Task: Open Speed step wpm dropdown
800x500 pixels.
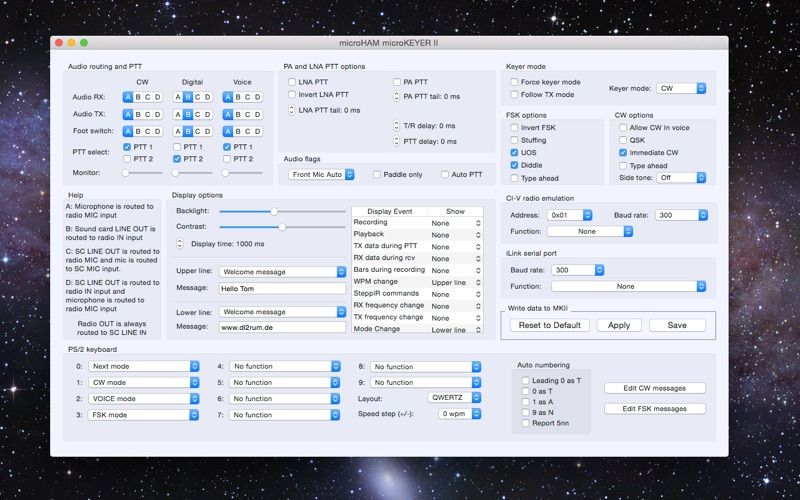Action: (459, 414)
